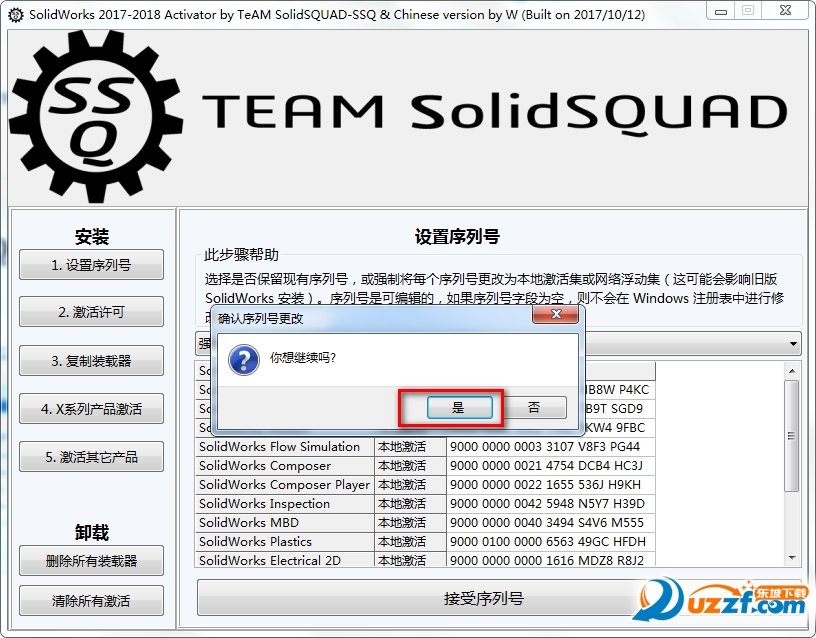This screenshot has height=638, width=816.
Task: Click the gear app icon in the title bar
Action: tap(16, 15)
